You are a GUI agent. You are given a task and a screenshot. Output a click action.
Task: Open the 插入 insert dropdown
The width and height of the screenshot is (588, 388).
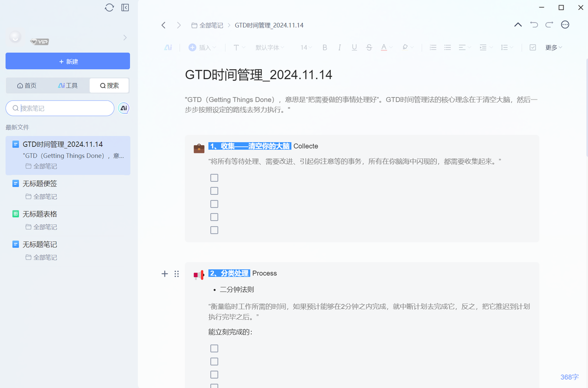point(202,48)
